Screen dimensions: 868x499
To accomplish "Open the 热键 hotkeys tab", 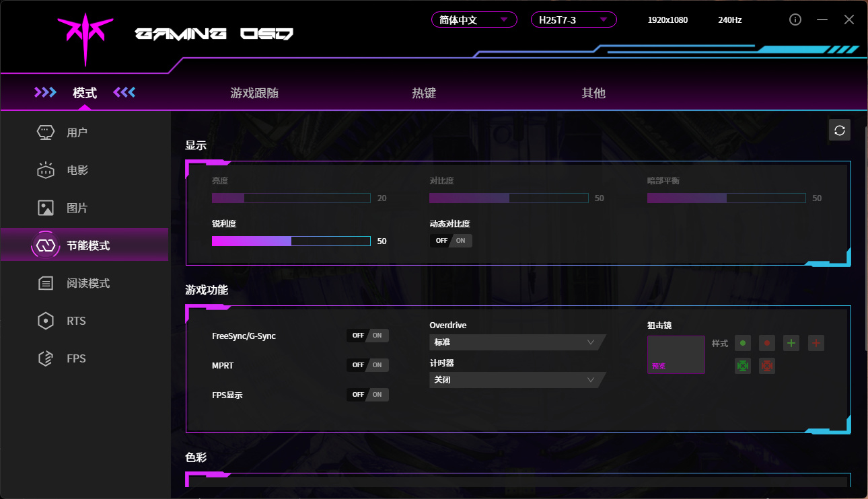I will (424, 93).
